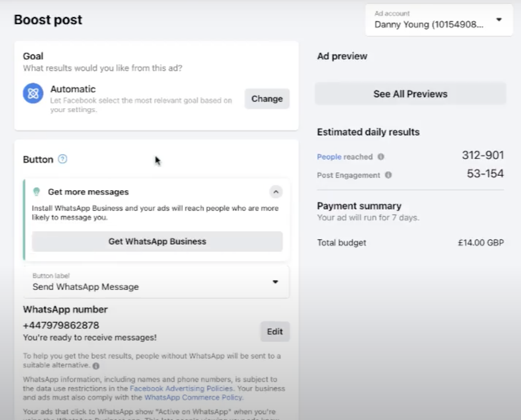Click the Automatic goal atom icon
Viewport: 521px width, 420px height.
coord(33,93)
